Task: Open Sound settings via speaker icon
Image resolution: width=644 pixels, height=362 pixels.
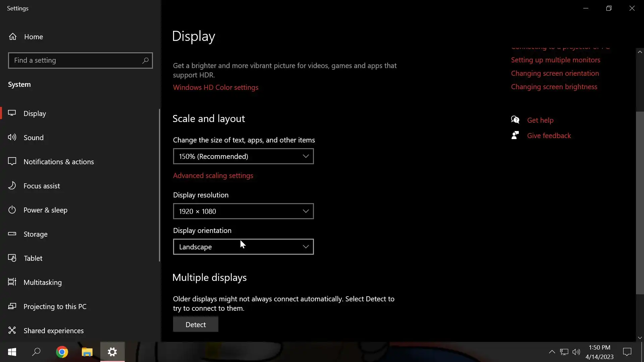Action: point(12,137)
